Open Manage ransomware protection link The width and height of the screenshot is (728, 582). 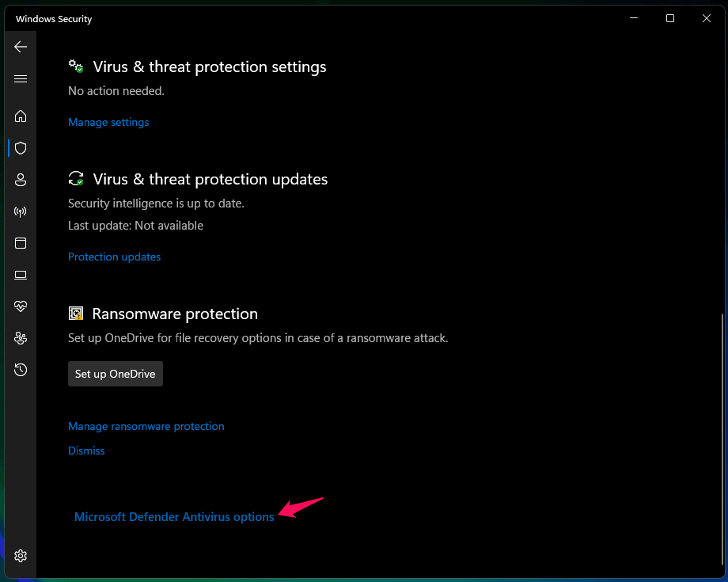(x=146, y=426)
